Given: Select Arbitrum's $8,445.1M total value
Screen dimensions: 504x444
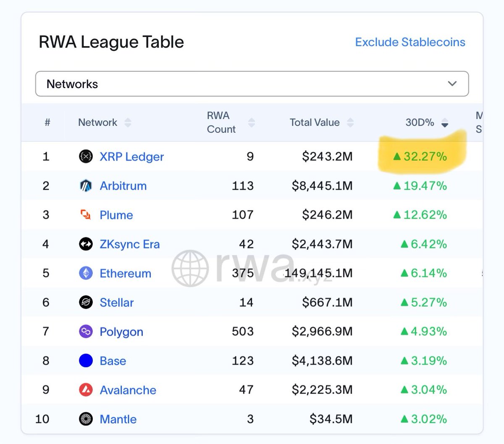Looking at the screenshot, I should point(322,185).
